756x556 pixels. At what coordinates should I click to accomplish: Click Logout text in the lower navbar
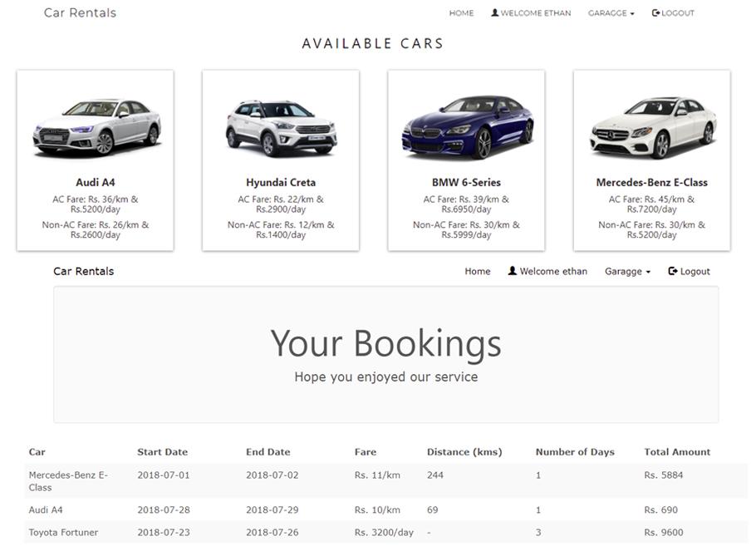coord(695,272)
